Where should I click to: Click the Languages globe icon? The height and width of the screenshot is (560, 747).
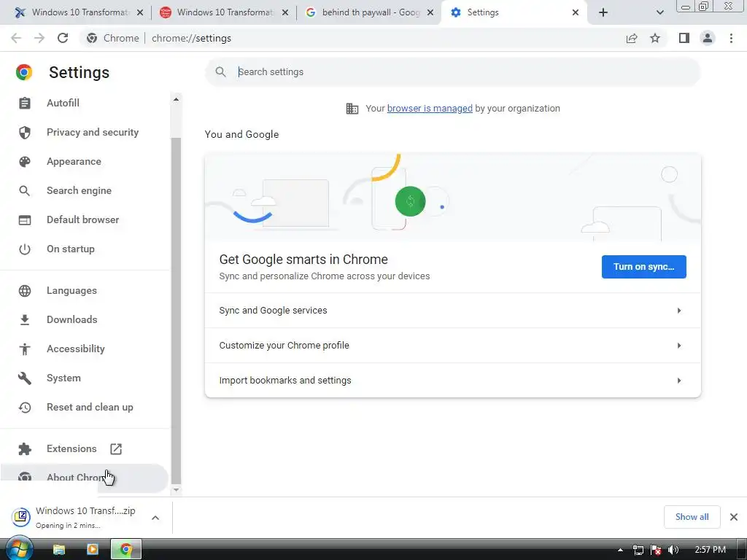point(24,290)
